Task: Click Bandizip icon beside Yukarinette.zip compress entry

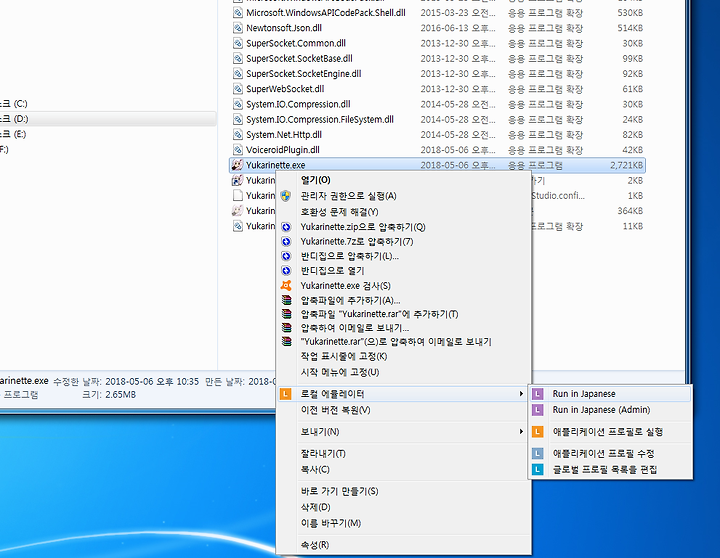Action: coord(286,227)
